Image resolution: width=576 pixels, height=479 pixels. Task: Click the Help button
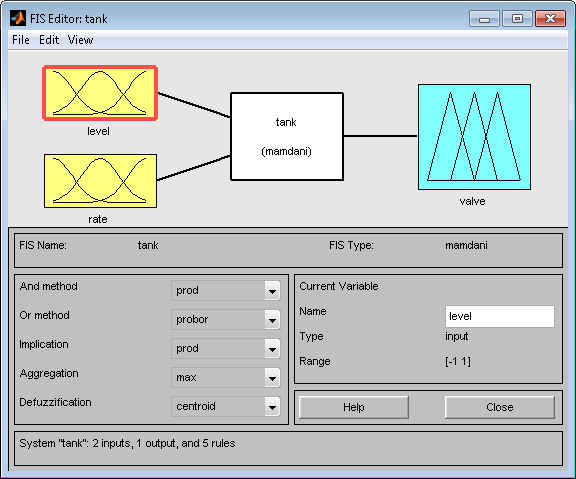(354, 407)
